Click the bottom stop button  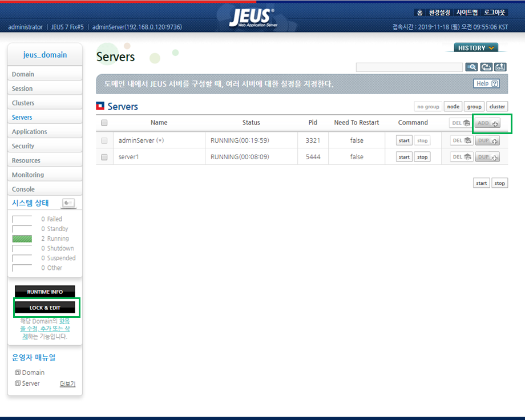(499, 183)
